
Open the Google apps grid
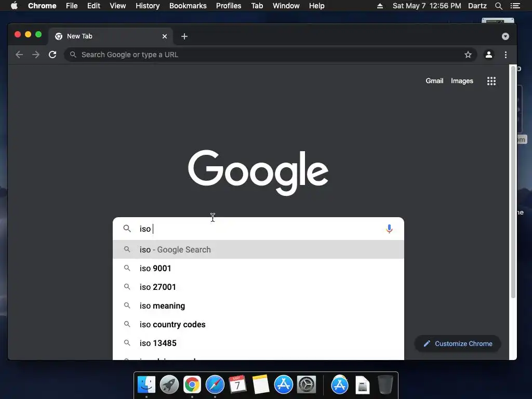[491, 81]
